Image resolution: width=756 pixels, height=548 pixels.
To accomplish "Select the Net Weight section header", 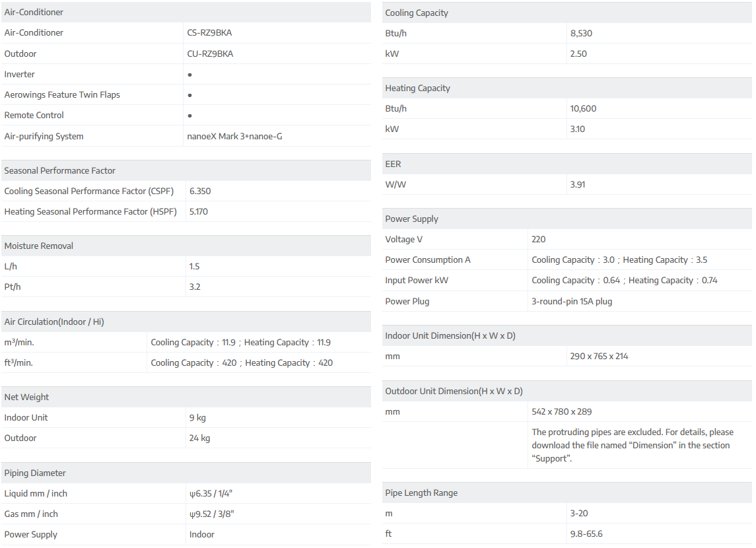I will tap(27, 397).
